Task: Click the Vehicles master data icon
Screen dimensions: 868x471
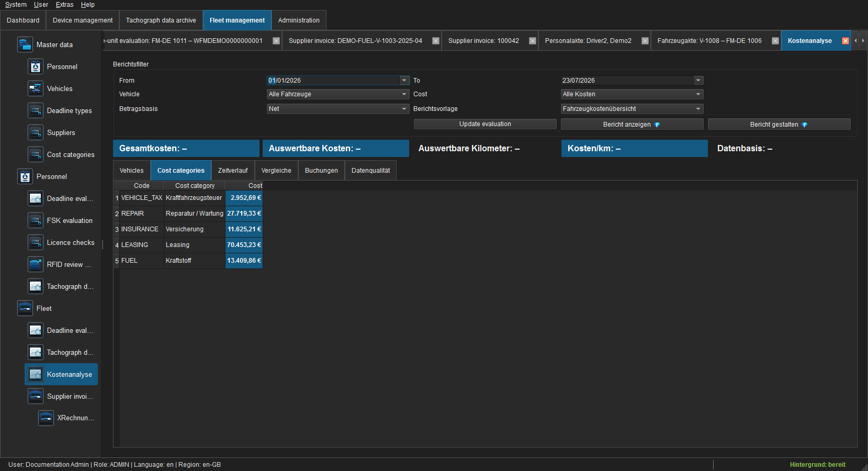Action: coord(36,88)
